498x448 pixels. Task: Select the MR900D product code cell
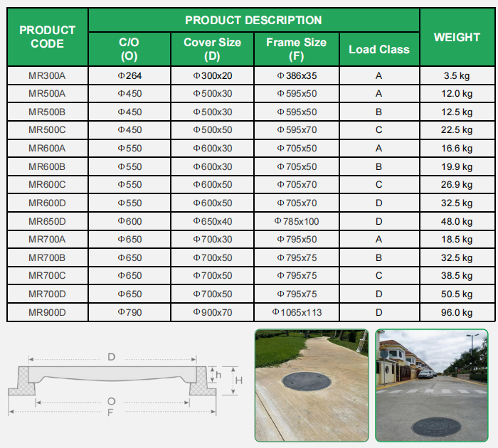[x=47, y=312]
